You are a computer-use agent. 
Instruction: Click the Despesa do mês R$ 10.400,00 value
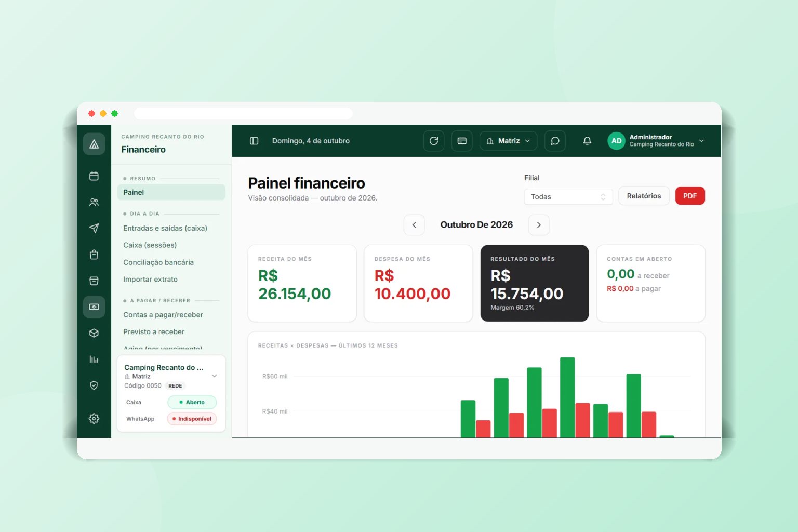413,285
